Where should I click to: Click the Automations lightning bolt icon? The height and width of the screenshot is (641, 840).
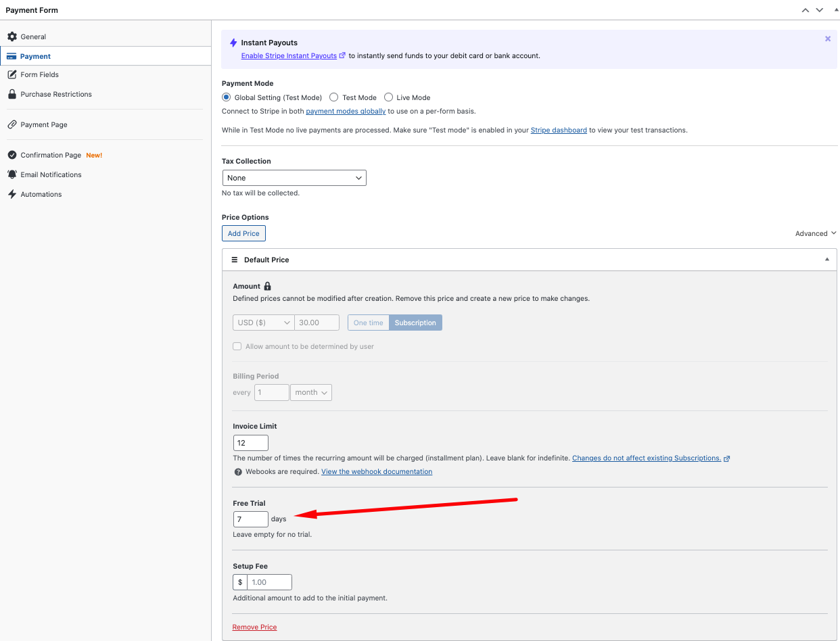coord(12,194)
